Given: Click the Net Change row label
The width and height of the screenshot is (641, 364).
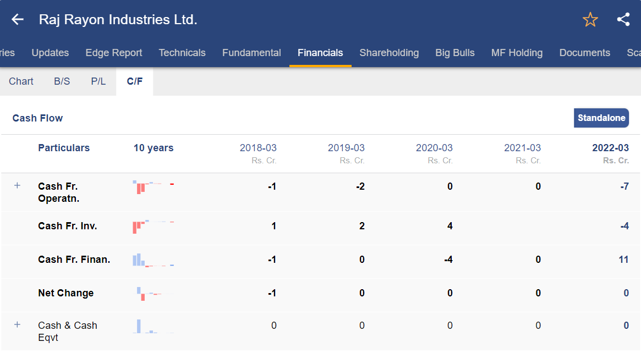Looking at the screenshot, I should pos(66,293).
